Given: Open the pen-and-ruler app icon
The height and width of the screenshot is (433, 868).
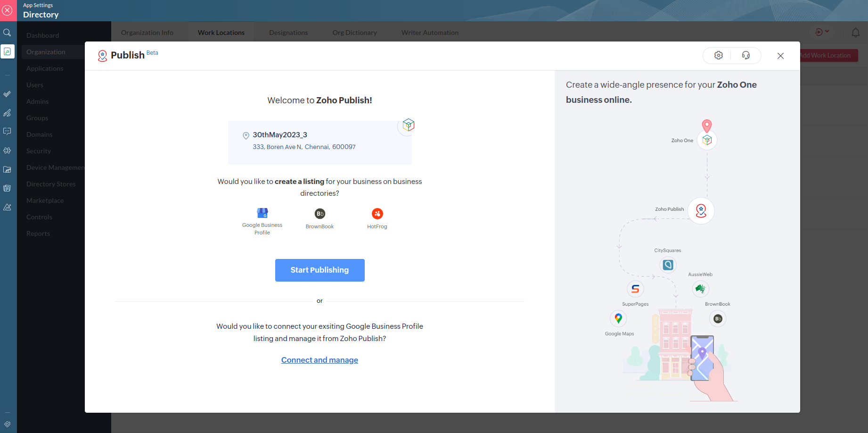Looking at the screenshot, I should click(8, 113).
